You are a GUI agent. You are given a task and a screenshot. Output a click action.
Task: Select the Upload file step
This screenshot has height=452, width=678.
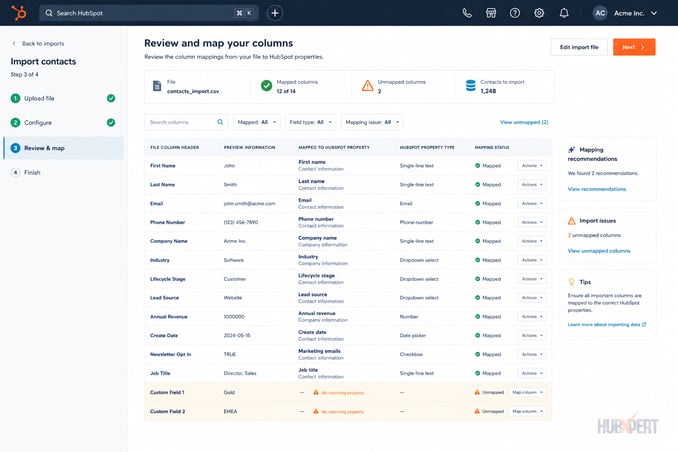[63, 98]
